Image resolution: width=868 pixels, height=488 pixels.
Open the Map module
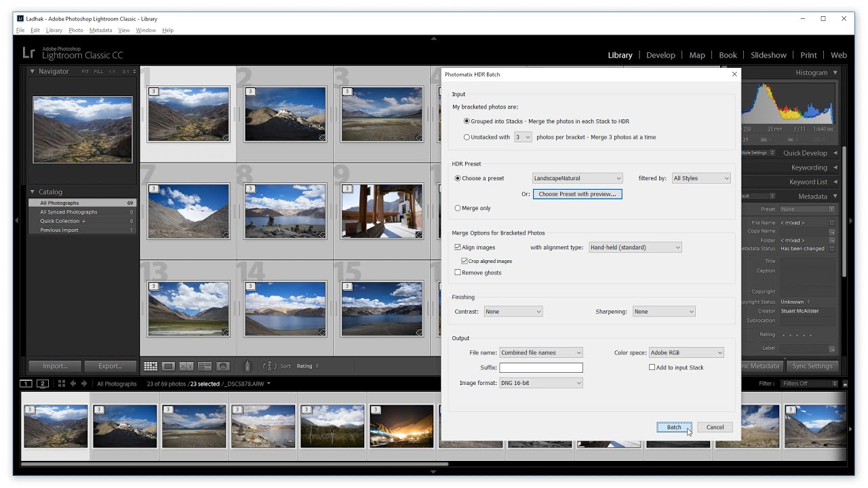click(697, 56)
